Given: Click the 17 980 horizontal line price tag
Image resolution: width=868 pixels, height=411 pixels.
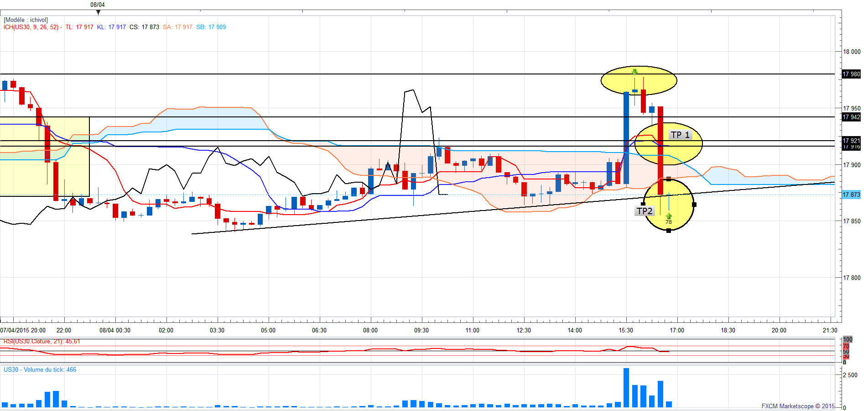Looking at the screenshot, I should [x=851, y=74].
